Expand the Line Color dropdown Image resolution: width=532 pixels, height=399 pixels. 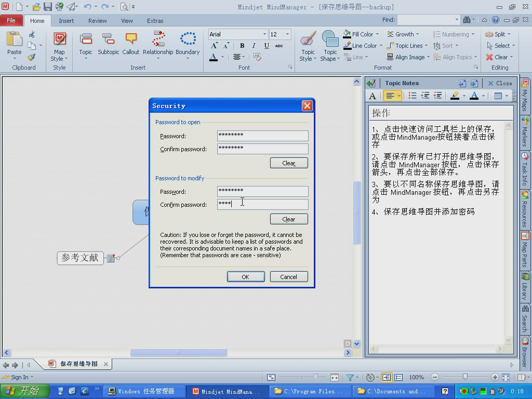point(381,46)
